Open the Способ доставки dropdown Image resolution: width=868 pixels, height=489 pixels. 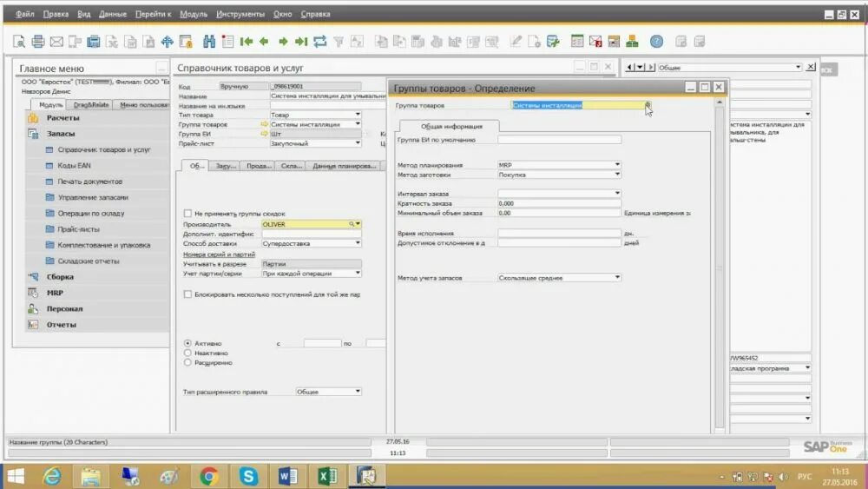pos(358,243)
